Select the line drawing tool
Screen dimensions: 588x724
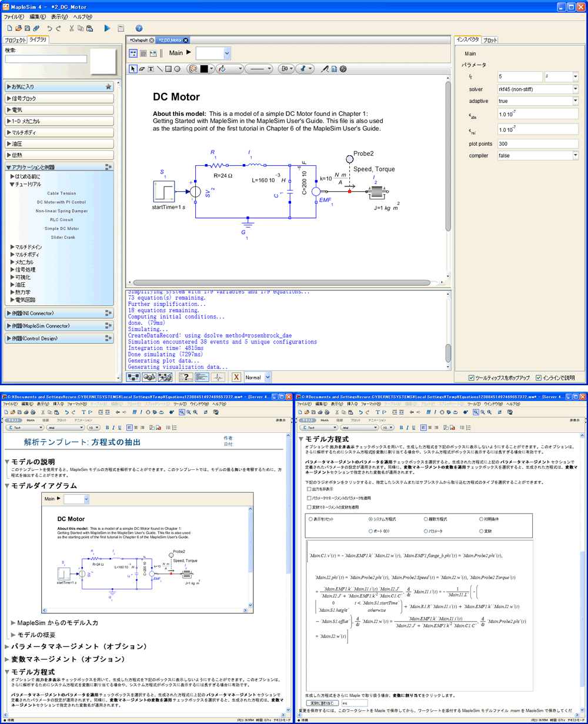click(x=159, y=69)
